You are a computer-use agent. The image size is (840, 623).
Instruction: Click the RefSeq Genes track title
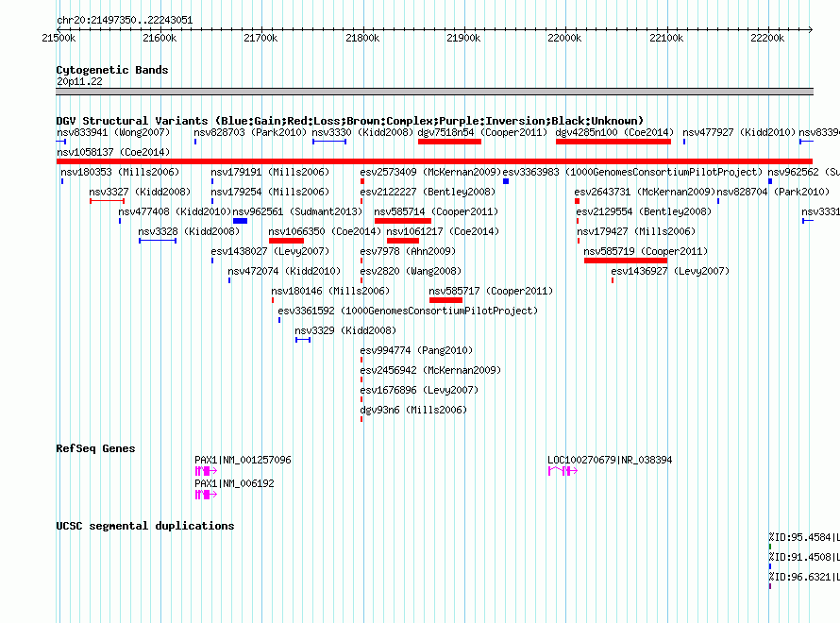95,448
